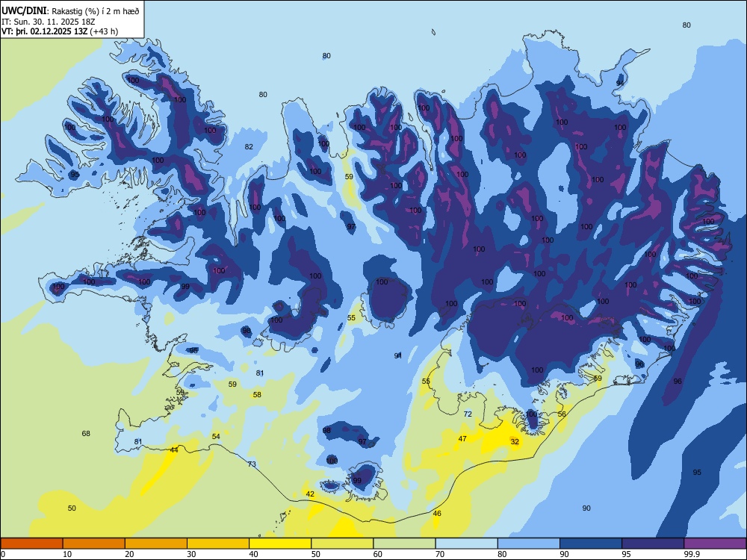Click the '56' humidity value on the map

(562, 414)
